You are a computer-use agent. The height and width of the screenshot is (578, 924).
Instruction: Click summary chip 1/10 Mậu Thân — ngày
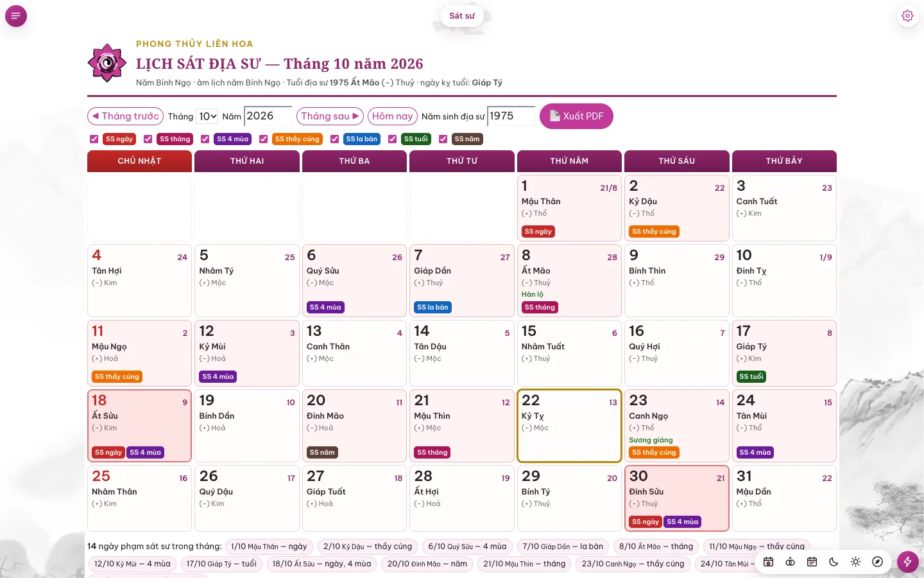point(269,547)
